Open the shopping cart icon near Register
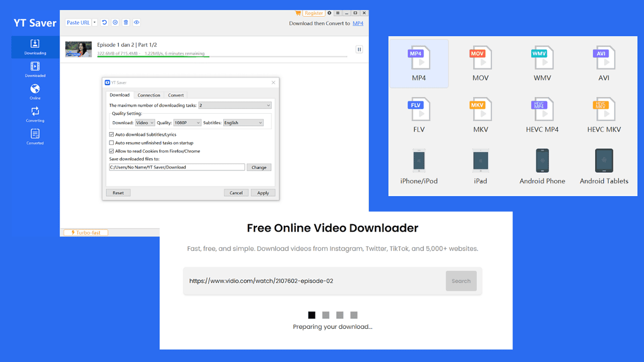Viewport: 644px width, 362px height. (298, 12)
